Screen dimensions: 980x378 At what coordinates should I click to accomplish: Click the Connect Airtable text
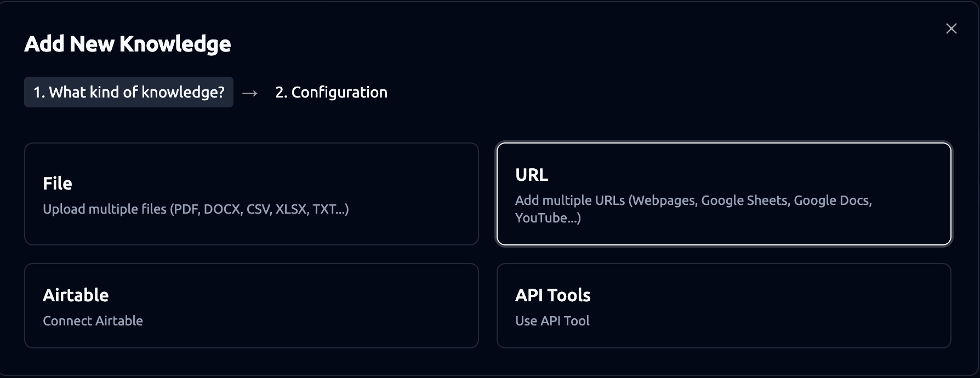[x=93, y=321]
